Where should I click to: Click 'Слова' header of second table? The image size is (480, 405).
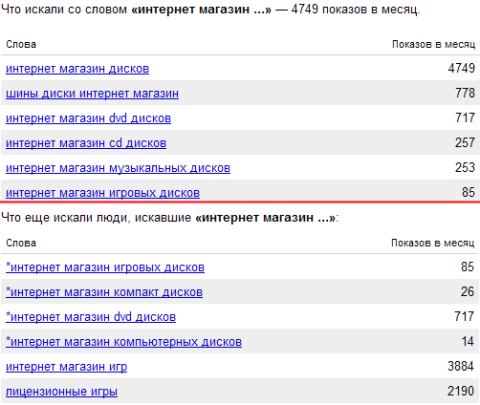[21, 243]
